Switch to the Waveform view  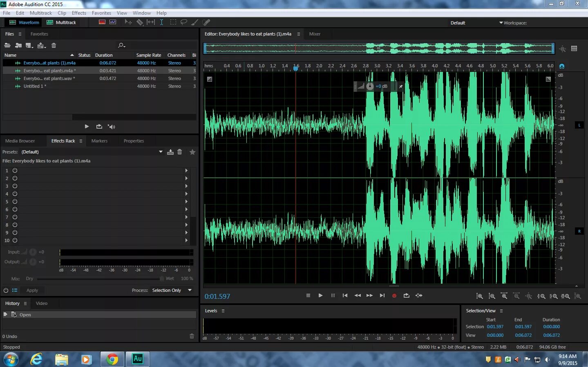pyautogui.click(x=24, y=22)
